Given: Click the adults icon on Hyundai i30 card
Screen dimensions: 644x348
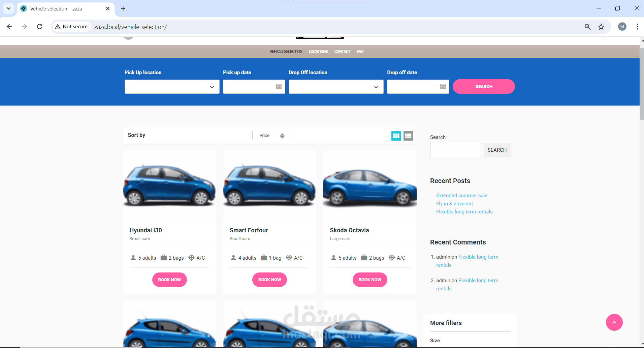Looking at the screenshot, I should point(133,258).
